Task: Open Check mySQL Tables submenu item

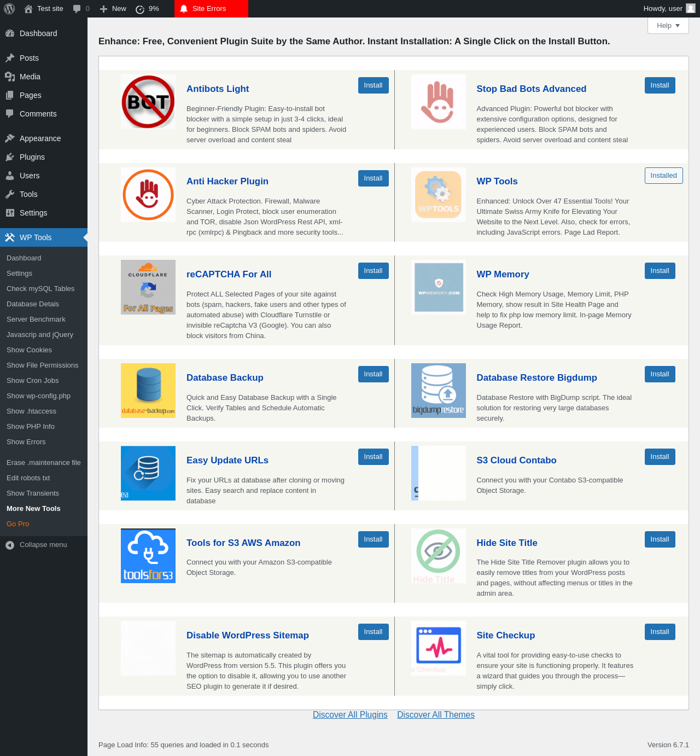Action: click(x=40, y=289)
